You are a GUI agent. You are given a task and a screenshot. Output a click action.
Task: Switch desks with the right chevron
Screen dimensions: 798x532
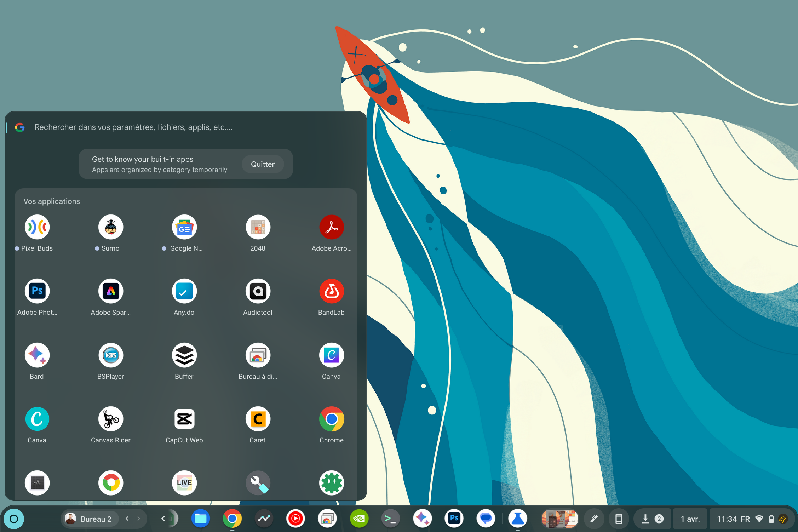click(138, 519)
